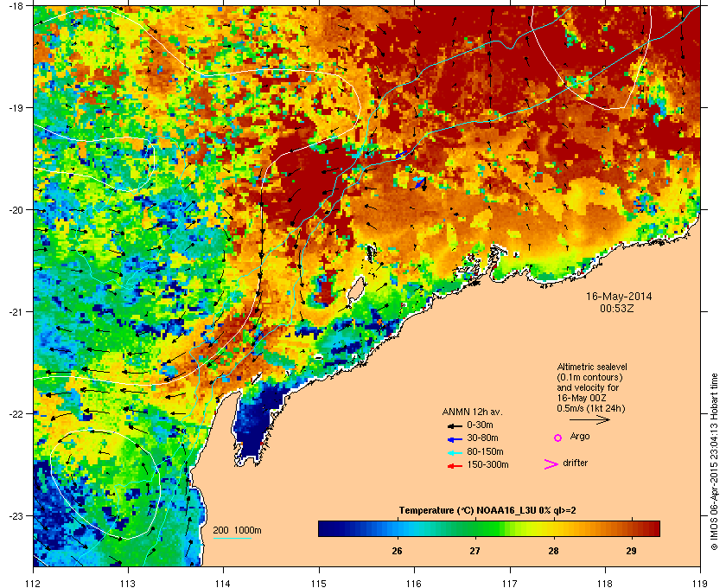726x588 pixels.
Task: Click the Altimetric sealevel heading text
Action: point(592,367)
